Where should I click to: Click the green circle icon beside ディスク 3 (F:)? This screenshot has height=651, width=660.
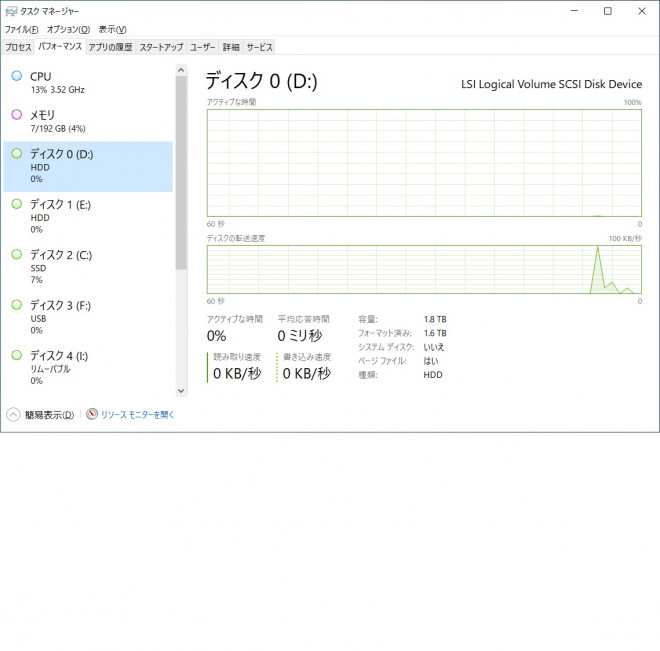coord(17,305)
